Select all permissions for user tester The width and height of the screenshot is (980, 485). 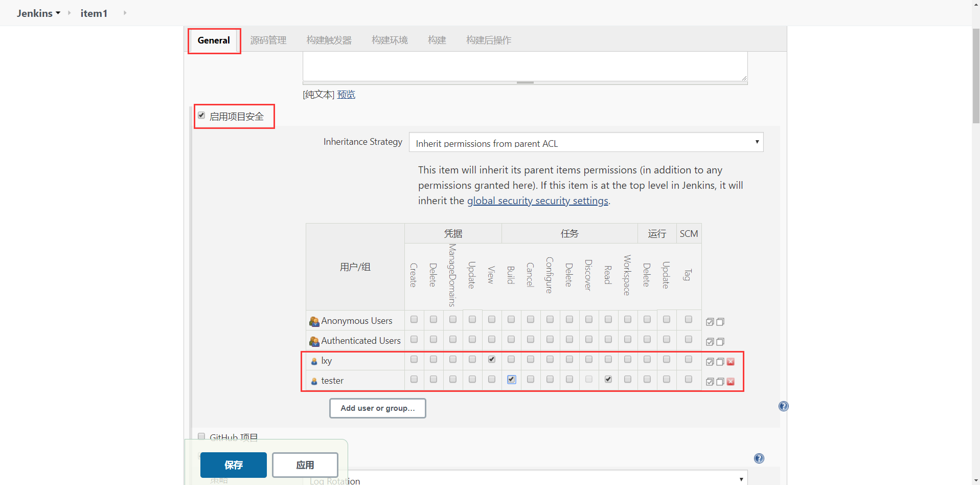pos(710,382)
